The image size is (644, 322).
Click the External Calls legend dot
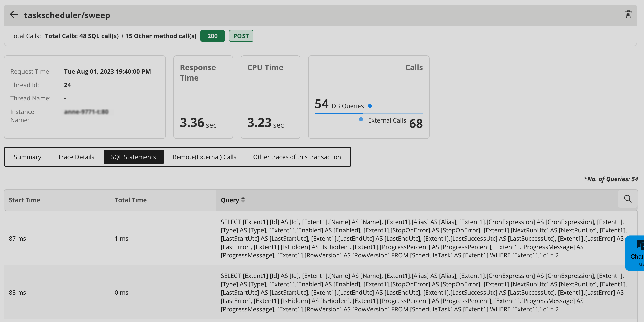coord(361,119)
